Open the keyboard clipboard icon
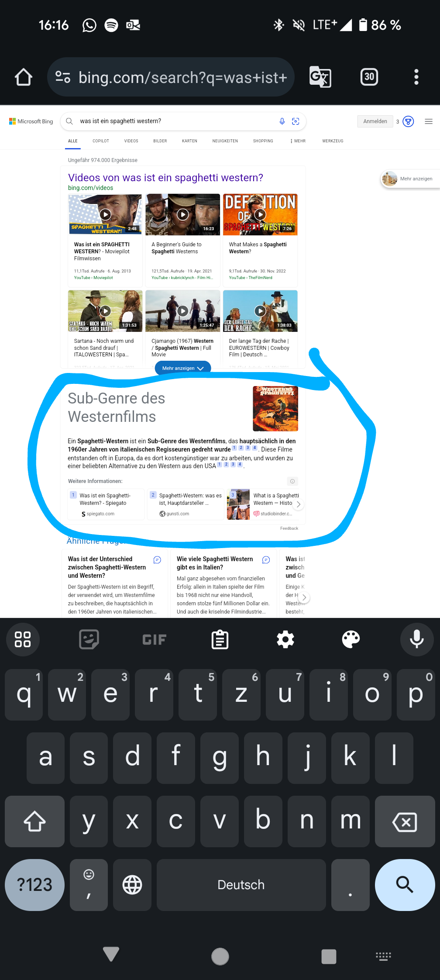 pyautogui.click(x=220, y=639)
